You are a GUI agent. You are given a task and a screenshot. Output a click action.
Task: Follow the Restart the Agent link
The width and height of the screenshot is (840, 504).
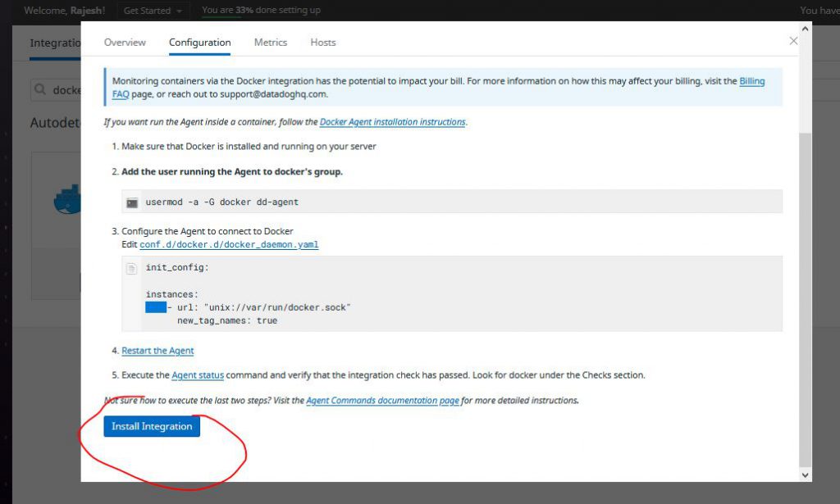point(157,351)
